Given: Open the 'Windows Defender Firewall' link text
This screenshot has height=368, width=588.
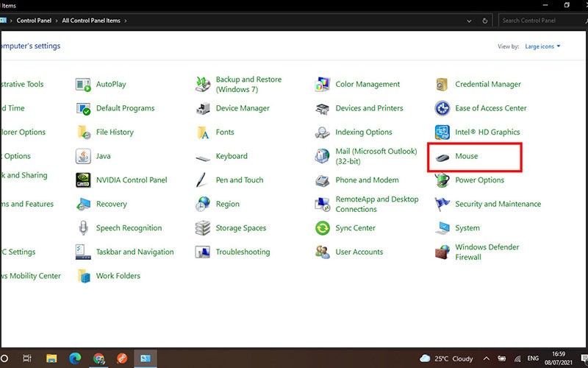Looking at the screenshot, I should point(487,252).
